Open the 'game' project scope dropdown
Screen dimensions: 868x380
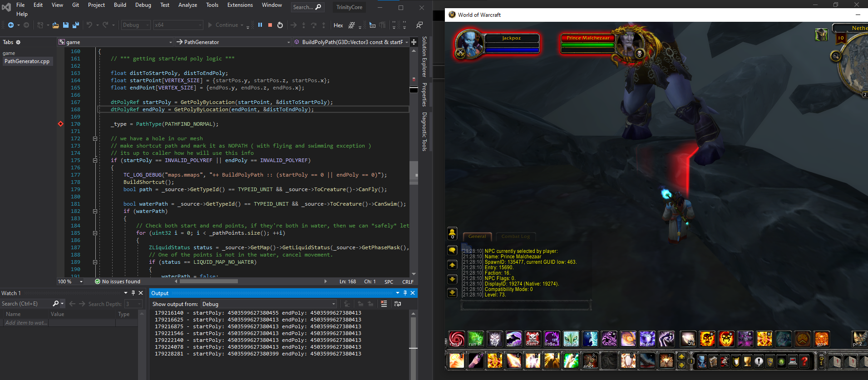pos(115,42)
